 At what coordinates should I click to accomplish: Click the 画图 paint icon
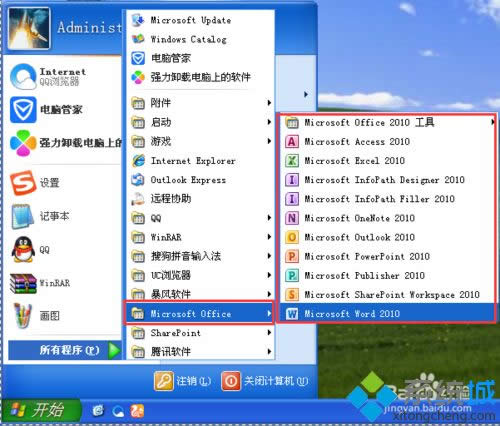tap(23, 315)
